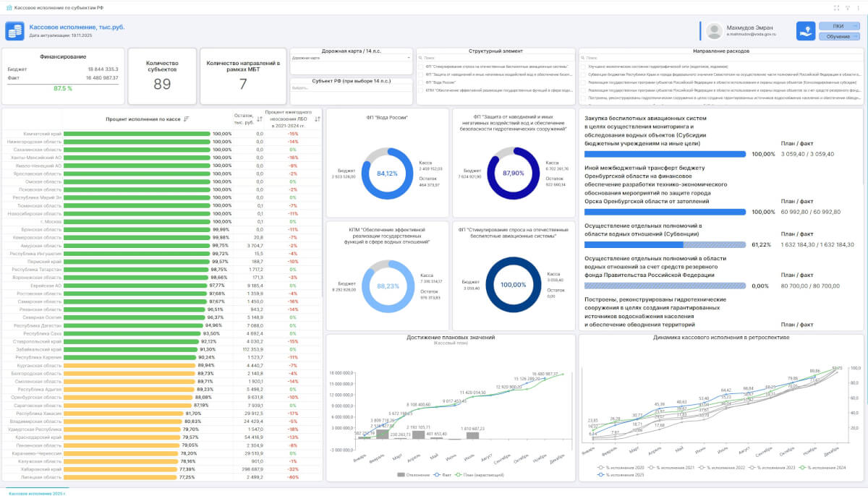The width and height of the screenshot is (868, 496).
Task: Tick the Субвенции бюджетам Республики Крым checkbox
Action: click(583, 74)
